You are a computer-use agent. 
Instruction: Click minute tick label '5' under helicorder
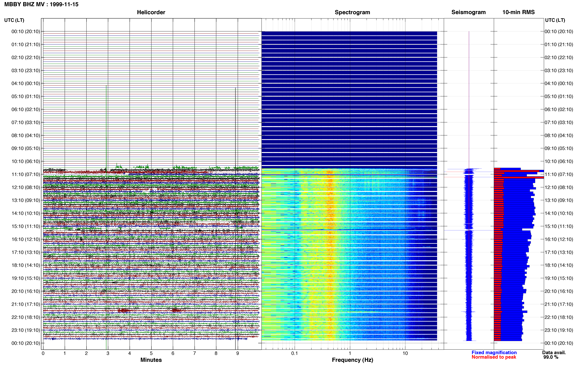(x=151, y=353)
